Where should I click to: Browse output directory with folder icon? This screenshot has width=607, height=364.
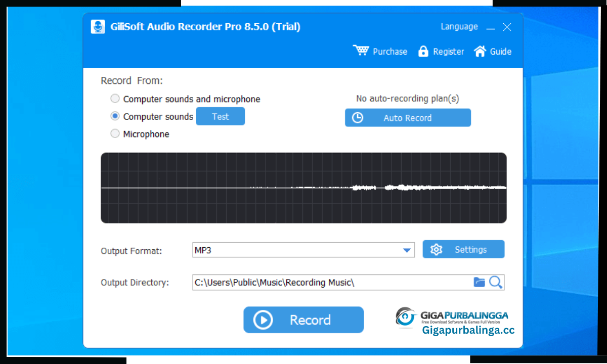tap(479, 282)
